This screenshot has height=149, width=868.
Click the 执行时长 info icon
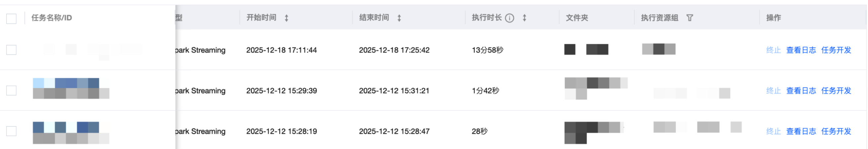point(509,18)
